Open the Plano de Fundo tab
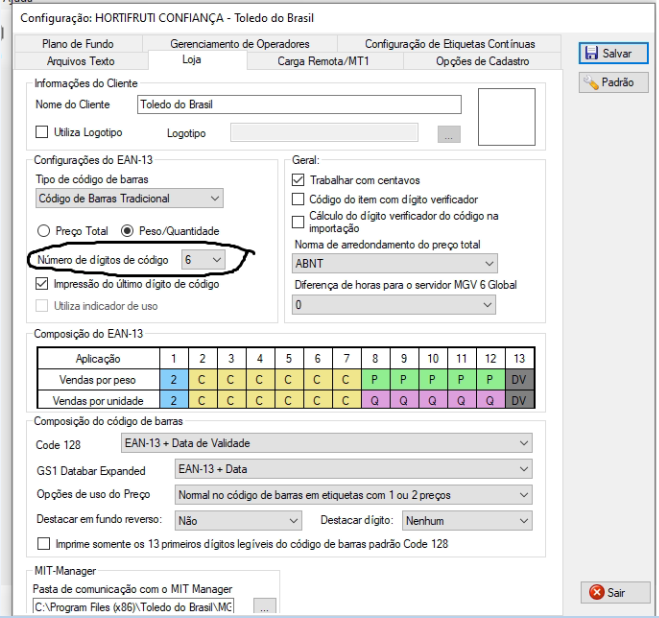The height and width of the screenshot is (618, 659). point(78,44)
